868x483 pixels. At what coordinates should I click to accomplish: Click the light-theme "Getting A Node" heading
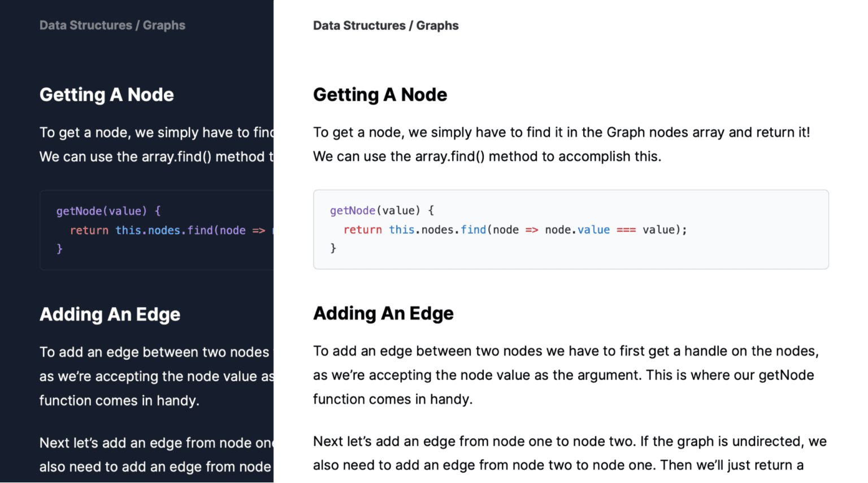380,94
